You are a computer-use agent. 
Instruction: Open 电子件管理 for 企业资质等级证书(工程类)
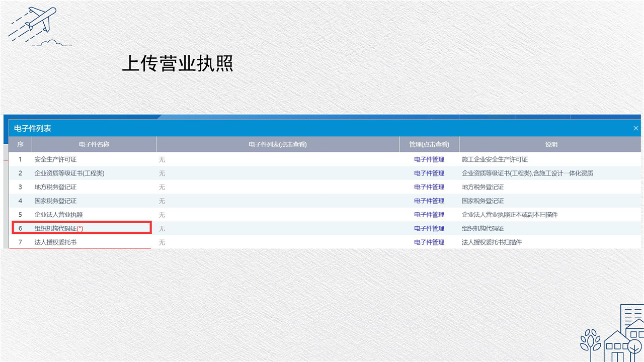point(429,173)
